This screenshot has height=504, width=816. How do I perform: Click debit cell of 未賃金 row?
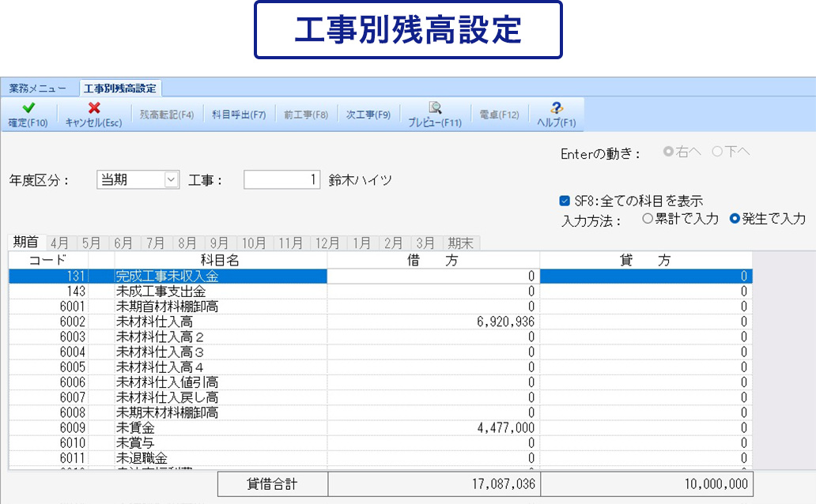(433, 427)
